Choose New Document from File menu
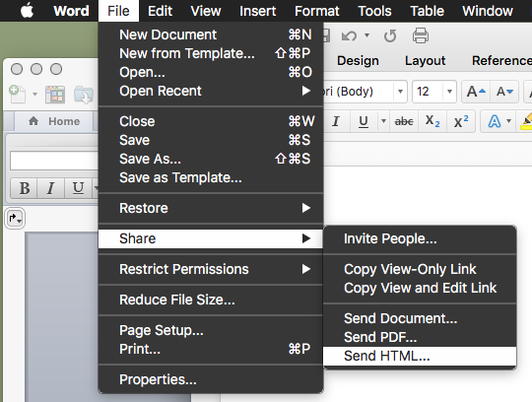This screenshot has width=532, height=402. tap(211, 34)
